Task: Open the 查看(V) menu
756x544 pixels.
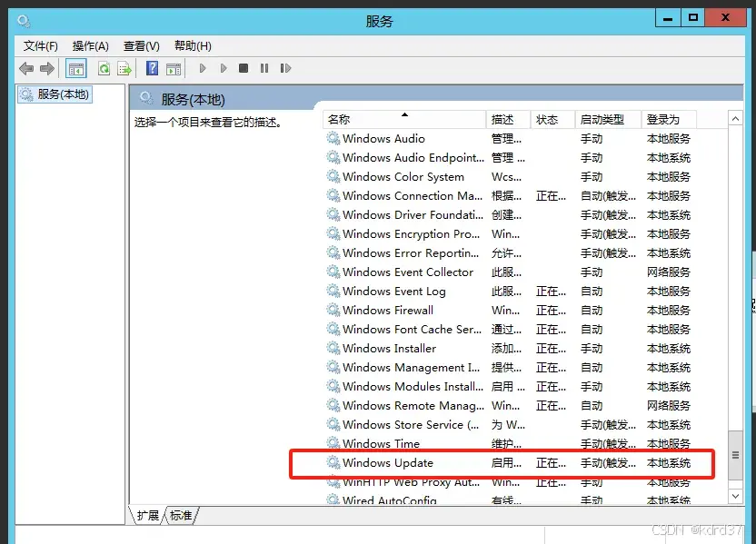Action: tap(141, 45)
